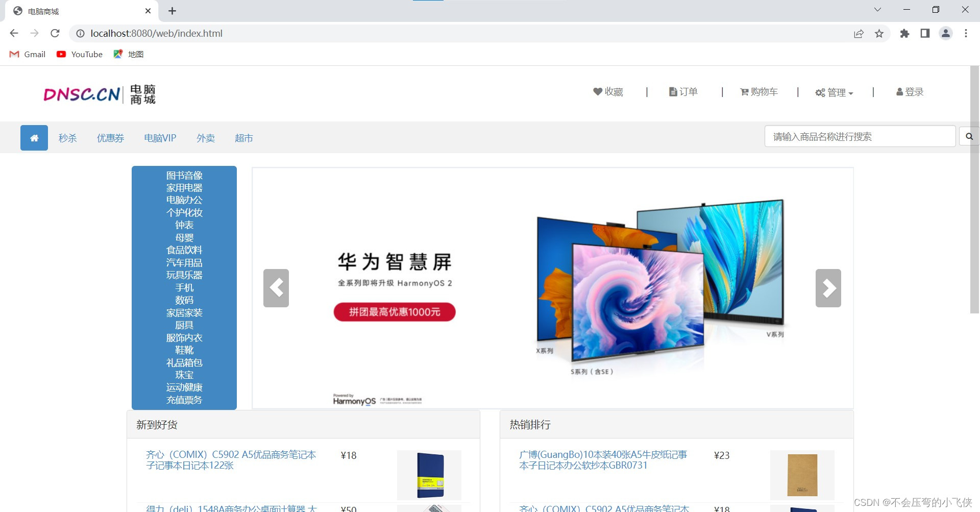Open 收藏 favorites with the heart icon

(608, 92)
